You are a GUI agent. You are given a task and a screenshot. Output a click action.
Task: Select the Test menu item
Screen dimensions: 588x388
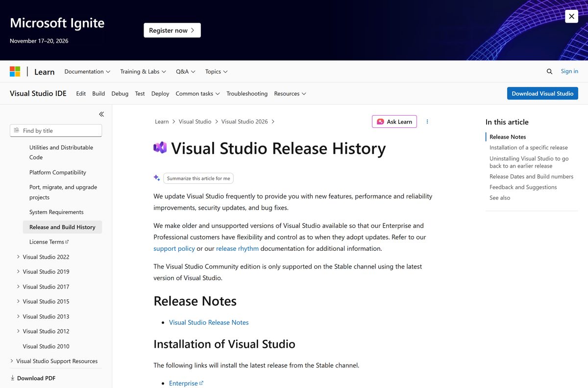point(140,94)
